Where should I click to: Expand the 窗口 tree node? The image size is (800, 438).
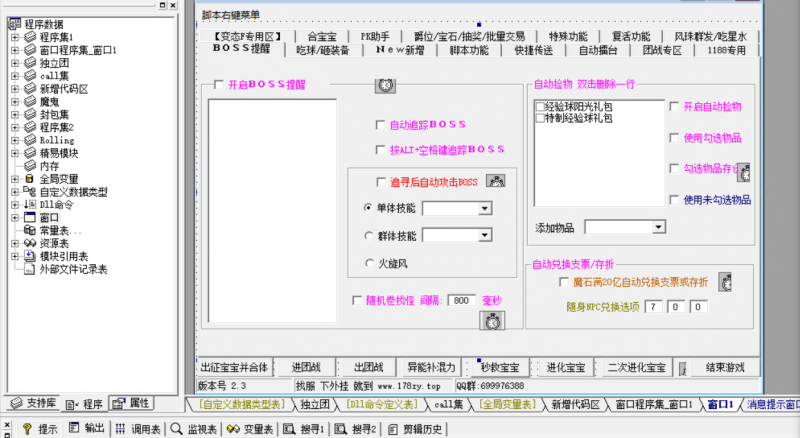click(x=15, y=217)
